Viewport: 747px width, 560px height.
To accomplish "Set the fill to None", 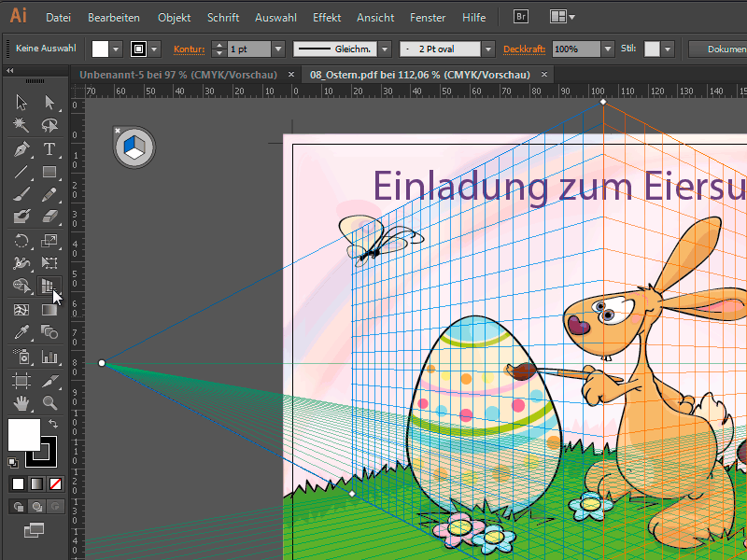I will (55, 483).
